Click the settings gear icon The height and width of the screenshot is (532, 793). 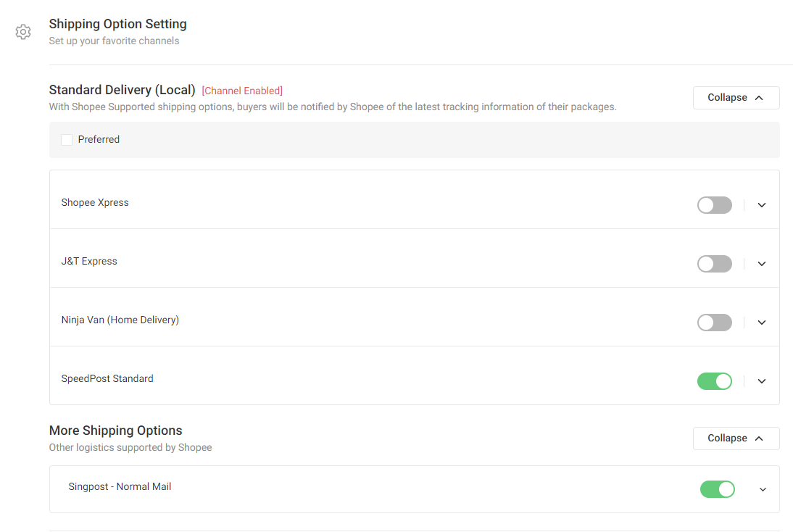23,32
